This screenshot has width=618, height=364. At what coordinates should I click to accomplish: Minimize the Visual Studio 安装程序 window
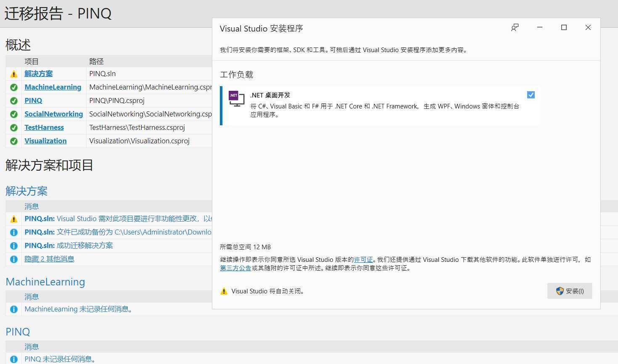tap(540, 27)
